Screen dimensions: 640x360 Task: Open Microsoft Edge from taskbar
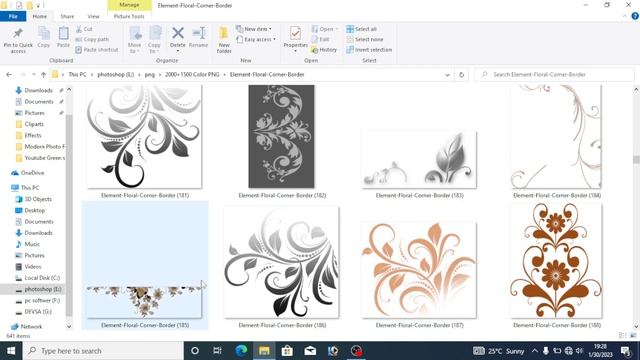pyautogui.click(x=241, y=351)
